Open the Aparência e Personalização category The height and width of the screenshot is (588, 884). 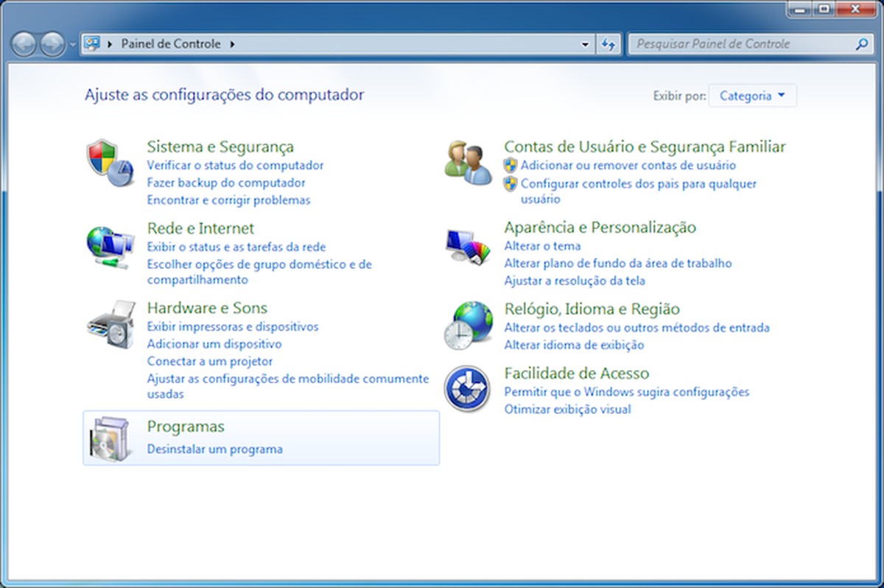tap(600, 227)
